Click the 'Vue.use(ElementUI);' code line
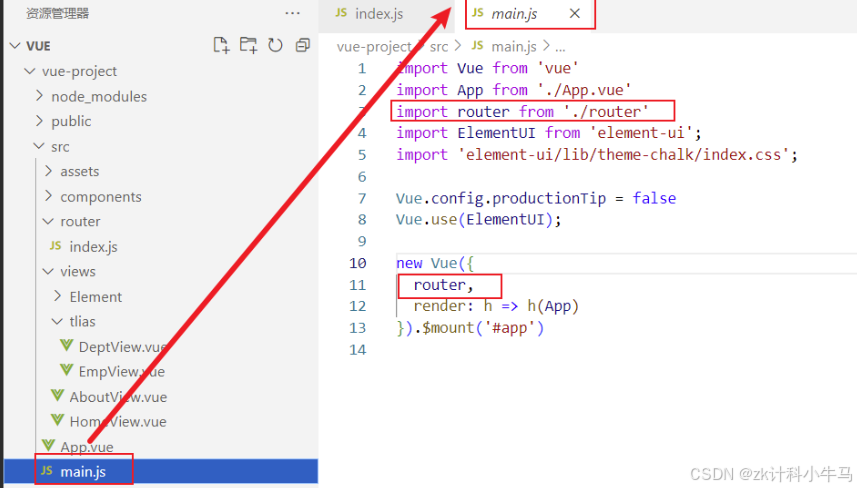The height and width of the screenshot is (489, 857). [x=479, y=220]
